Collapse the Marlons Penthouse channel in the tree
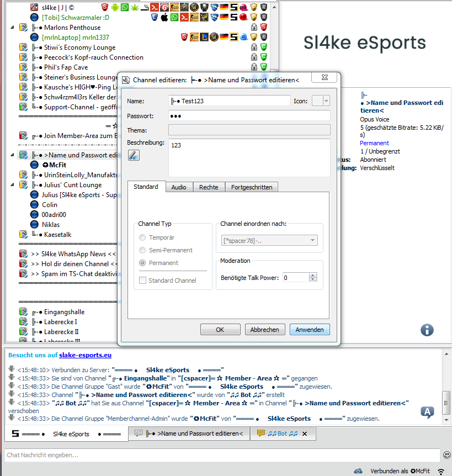452x476 pixels. [12, 27]
